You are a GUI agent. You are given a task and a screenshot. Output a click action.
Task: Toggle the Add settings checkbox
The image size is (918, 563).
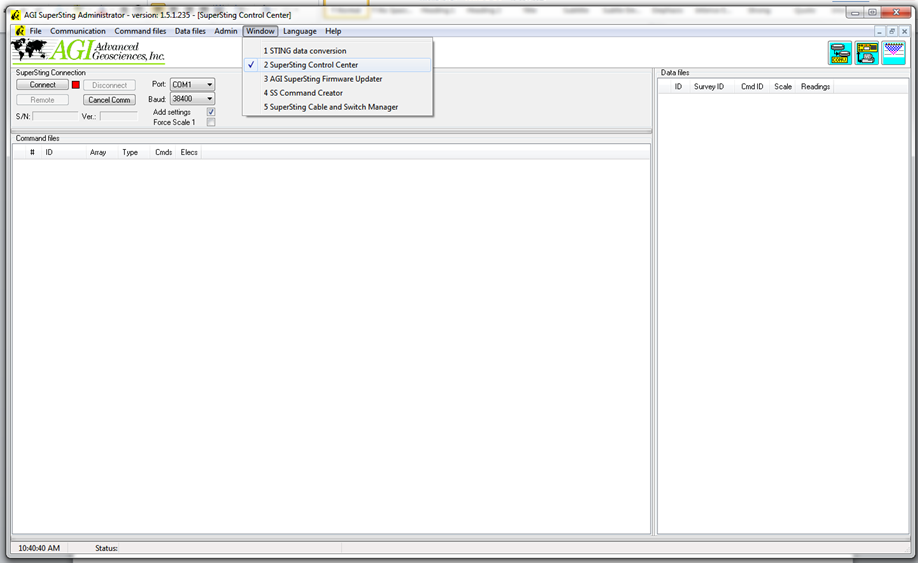[x=211, y=112]
